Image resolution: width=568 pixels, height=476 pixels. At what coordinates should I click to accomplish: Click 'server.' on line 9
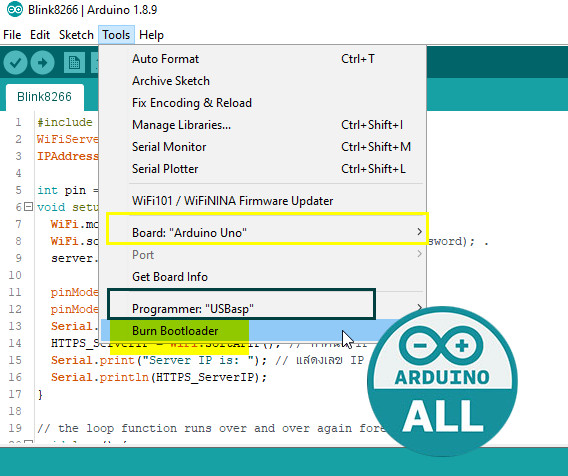[x=74, y=258]
